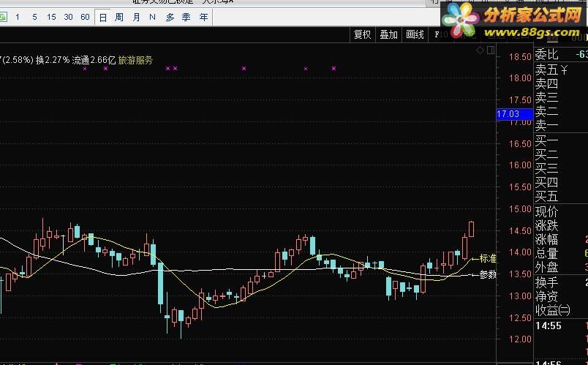588x365 pixels.
Task: Click the 委比 label in quote panel
Action: [x=547, y=55]
